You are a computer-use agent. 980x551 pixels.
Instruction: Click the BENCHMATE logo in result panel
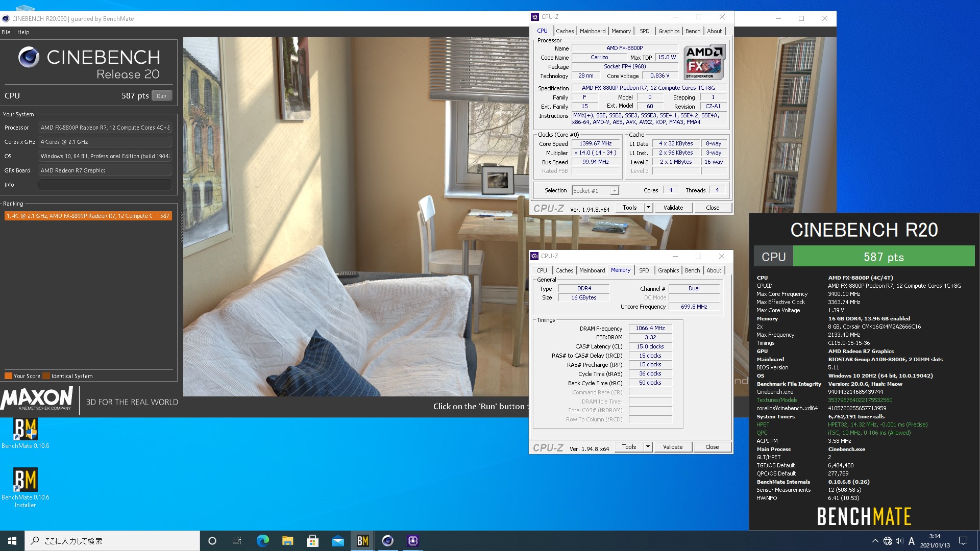[x=864, y=516]
